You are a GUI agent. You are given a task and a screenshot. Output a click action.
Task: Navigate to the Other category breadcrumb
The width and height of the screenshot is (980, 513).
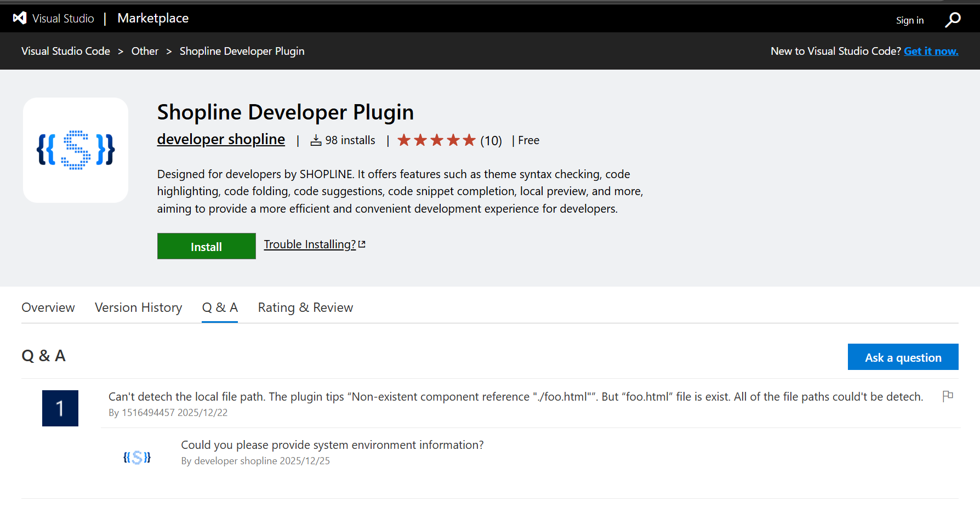coord(145,51)
